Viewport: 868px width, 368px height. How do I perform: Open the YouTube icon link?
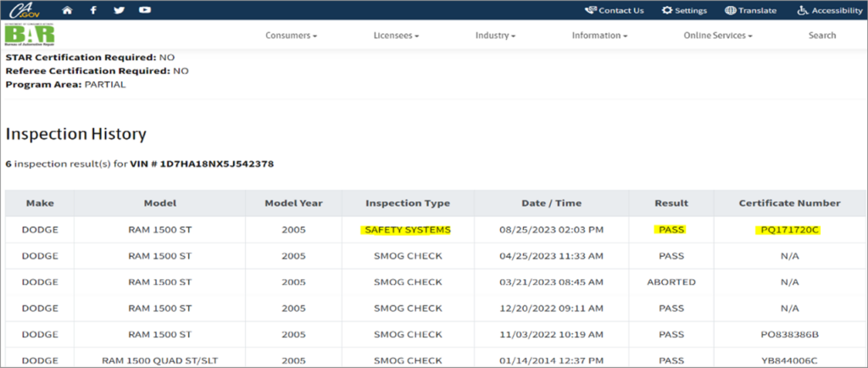[x=144, y=10]
